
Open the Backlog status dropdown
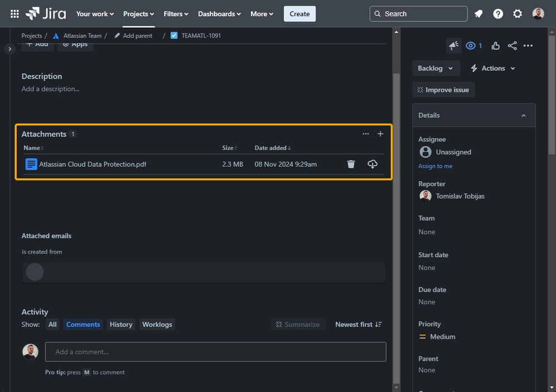tap(436, 68)
